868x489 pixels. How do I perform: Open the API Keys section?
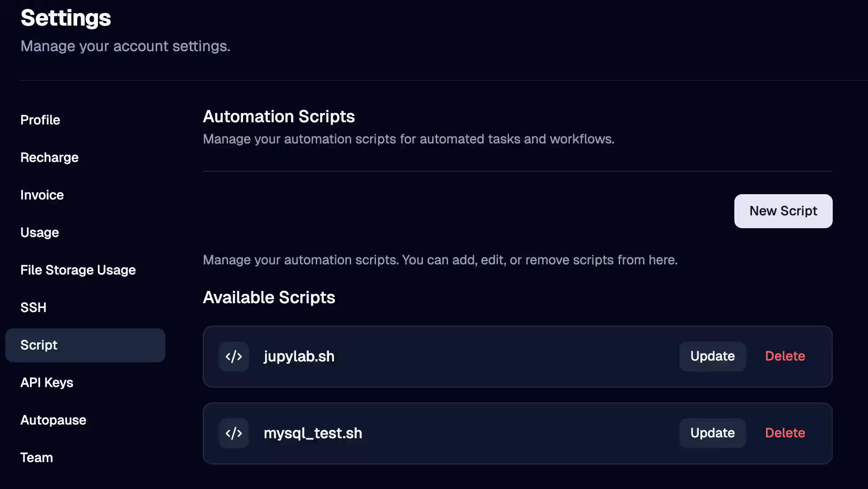47,382
